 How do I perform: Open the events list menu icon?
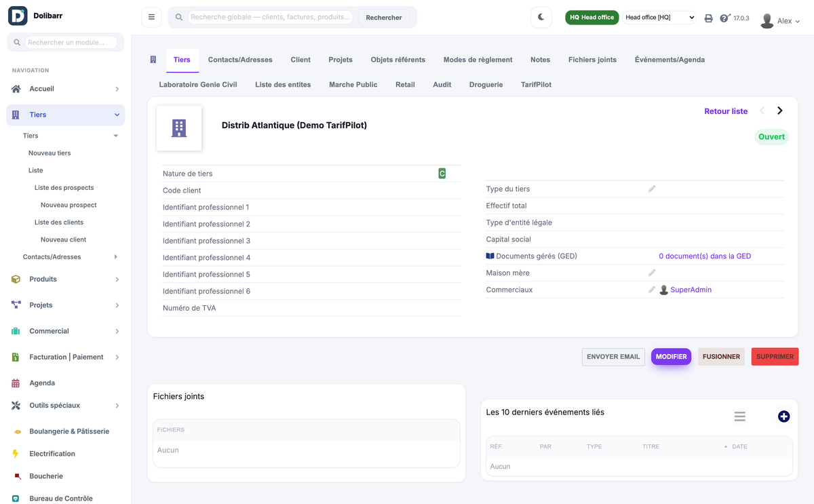point(740,416)
